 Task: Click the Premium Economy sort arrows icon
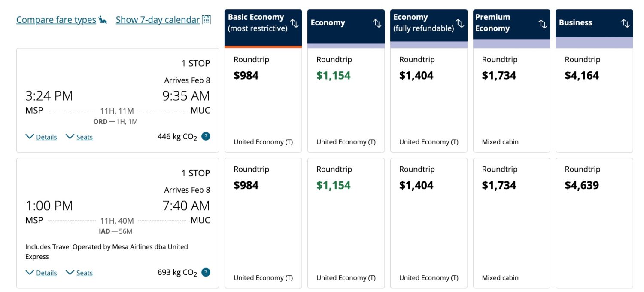[543, 23]
